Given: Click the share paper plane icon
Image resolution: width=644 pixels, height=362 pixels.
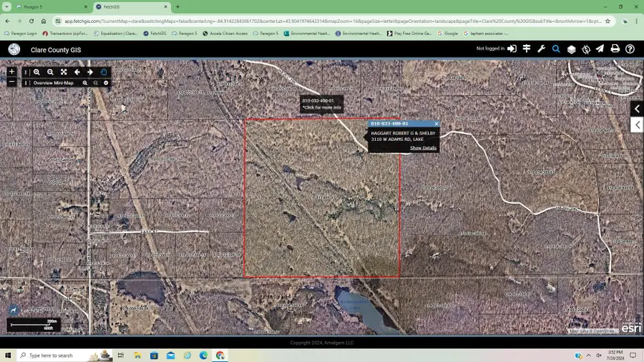Looking at the screenshot, I should 600,49.
